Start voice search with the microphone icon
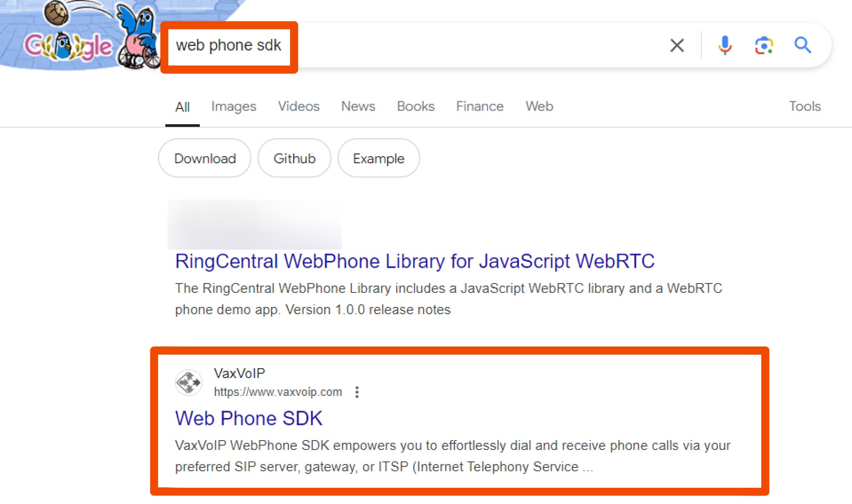852x504 pixels. point(725,45)
